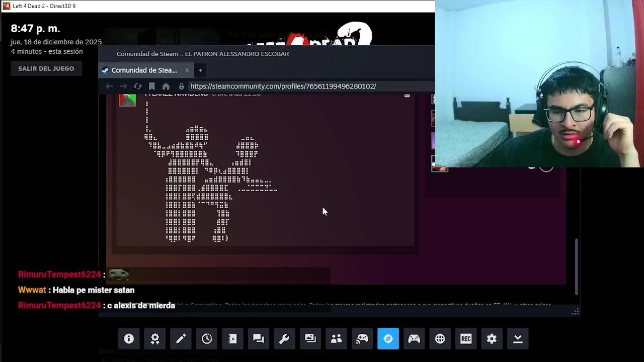
Task: Click the vertical scrollbar of the browser
Action: point(577,266)
